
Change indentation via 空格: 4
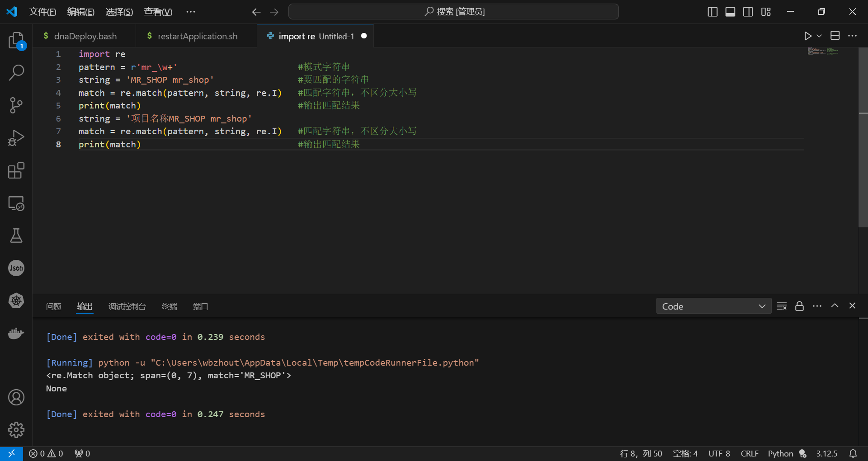pyautogui.click(x=685, y=453)
